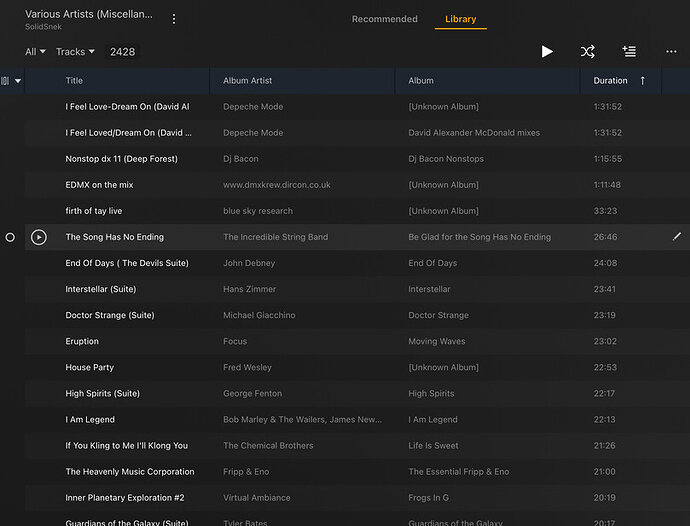Open SolidSnek server name under library title
This screenshot has width=690, height=526.
coord(43,27)
